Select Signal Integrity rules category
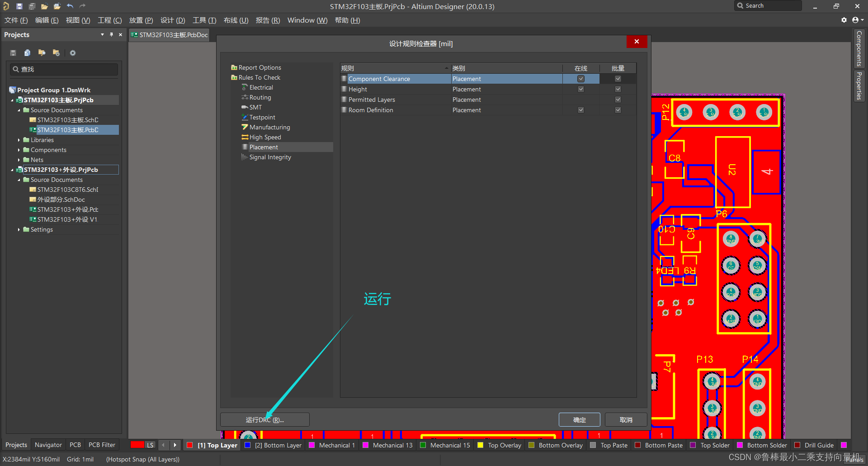The height and width of the screenshot is (466, 868). point(270,157)
